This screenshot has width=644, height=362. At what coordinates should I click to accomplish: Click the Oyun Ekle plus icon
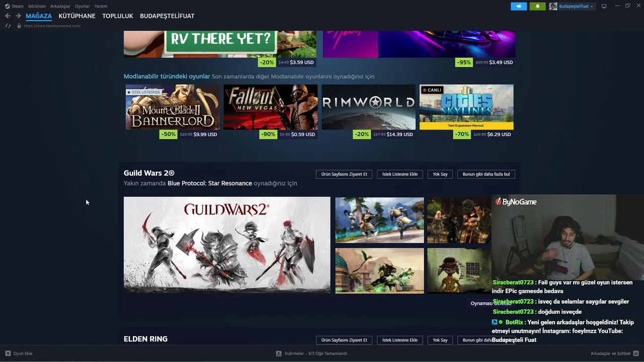point(8,353)
